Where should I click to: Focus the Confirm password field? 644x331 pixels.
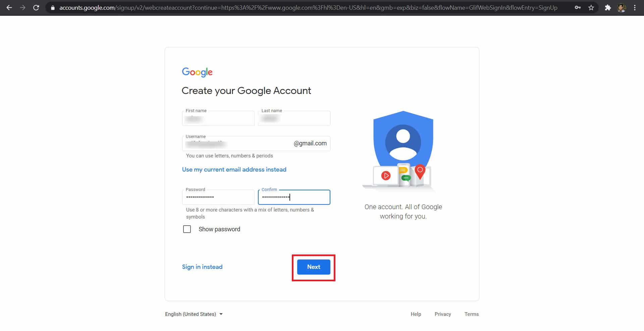[294, 197]
